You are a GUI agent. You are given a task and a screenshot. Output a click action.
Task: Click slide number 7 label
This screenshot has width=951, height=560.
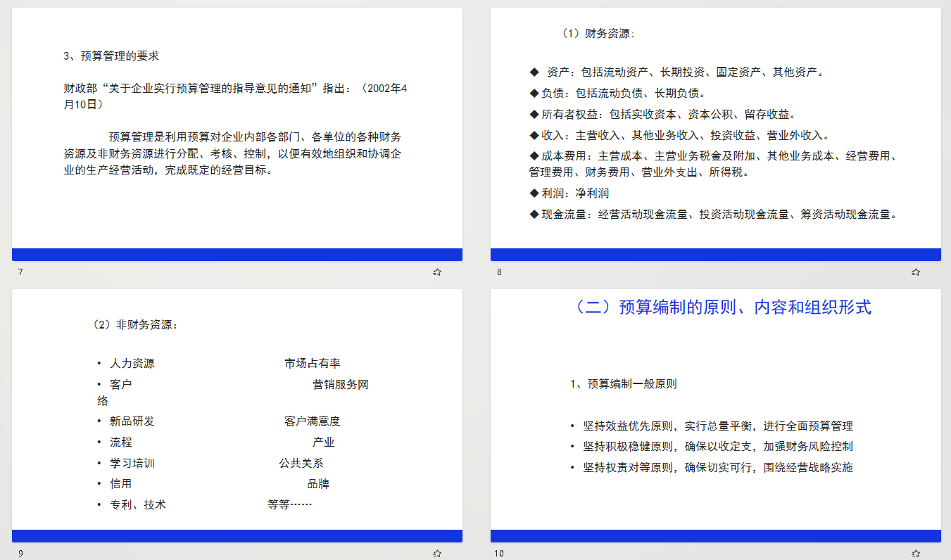20,272
